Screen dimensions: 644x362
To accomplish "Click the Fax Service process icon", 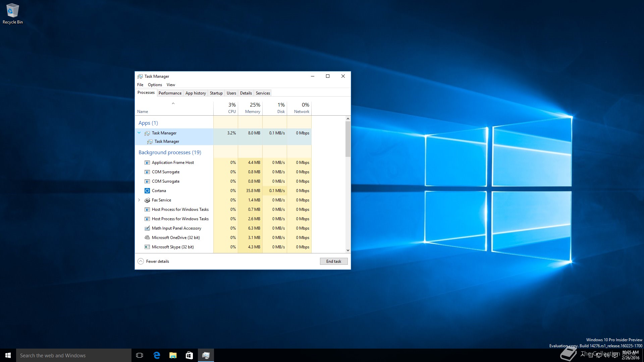I will 147,200.
